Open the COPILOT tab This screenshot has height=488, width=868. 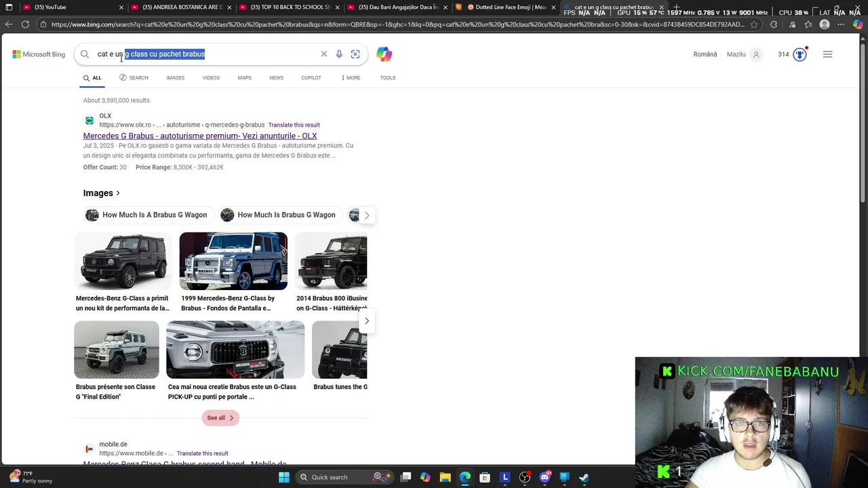(311, 78)
